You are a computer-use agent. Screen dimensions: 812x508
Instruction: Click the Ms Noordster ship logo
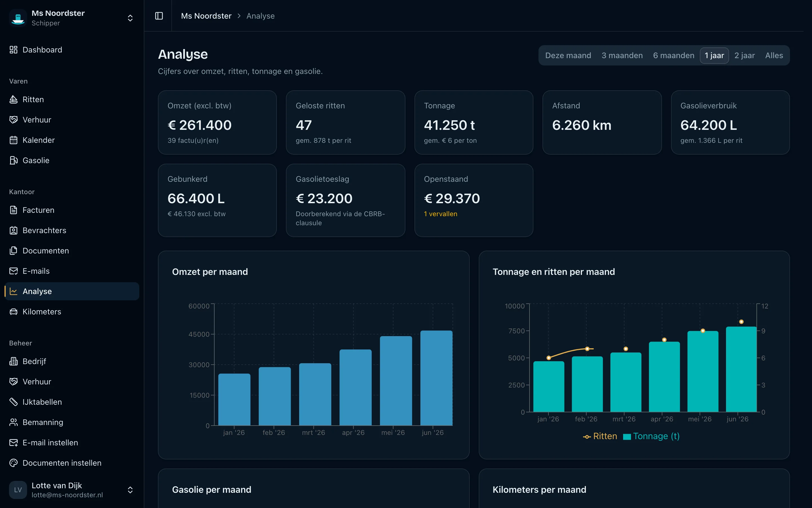click(x=18, y=18)
